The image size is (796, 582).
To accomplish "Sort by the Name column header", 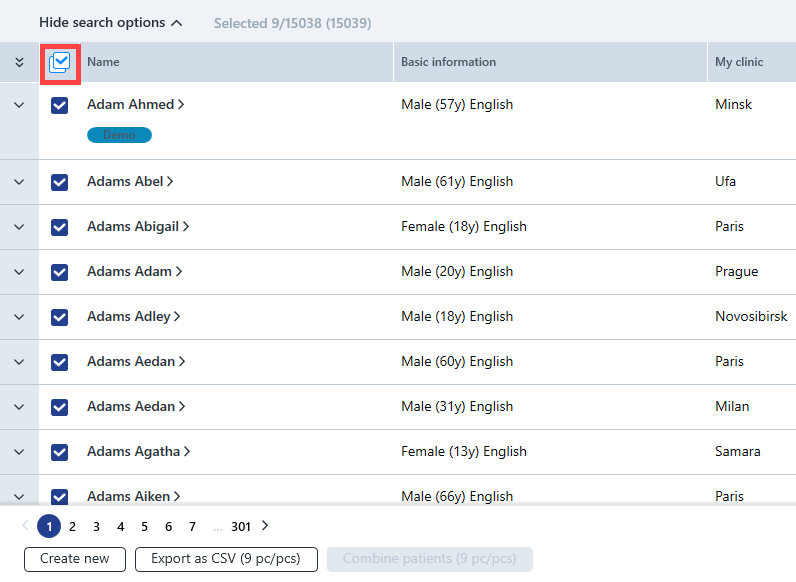I will [103, 62].
